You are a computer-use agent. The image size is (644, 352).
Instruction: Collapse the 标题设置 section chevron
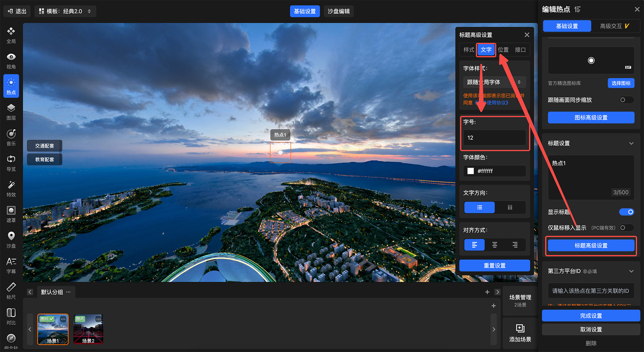[631, 143]
